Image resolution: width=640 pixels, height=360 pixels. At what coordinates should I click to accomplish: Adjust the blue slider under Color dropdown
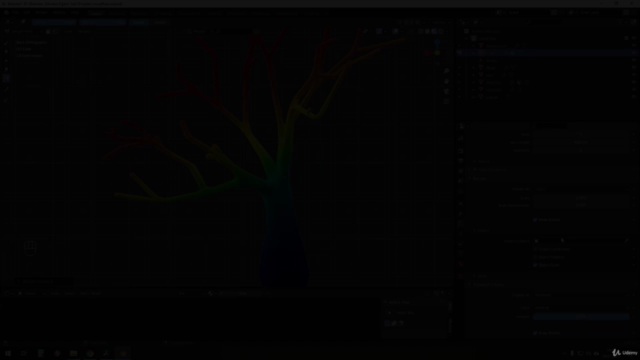[581, 316]
